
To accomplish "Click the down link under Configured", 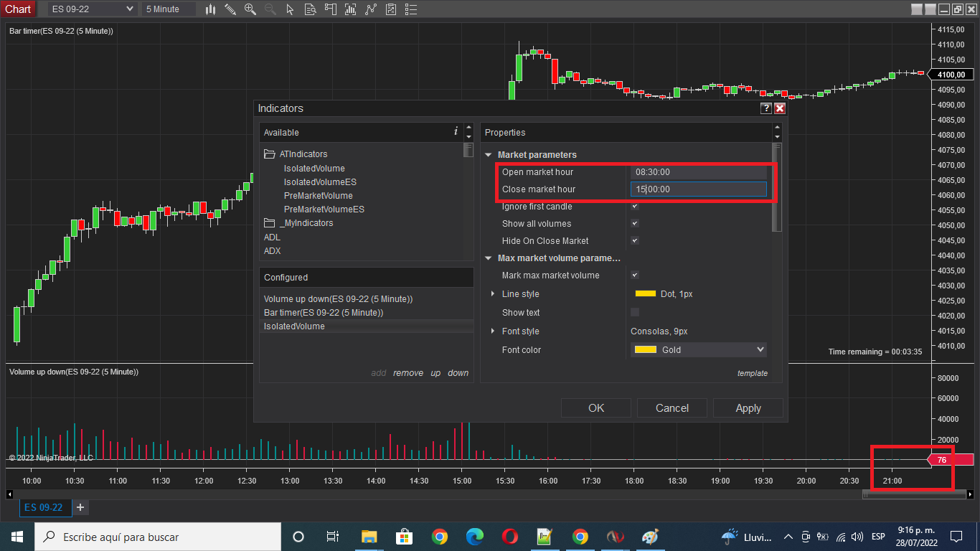I will tap(458, 373).
